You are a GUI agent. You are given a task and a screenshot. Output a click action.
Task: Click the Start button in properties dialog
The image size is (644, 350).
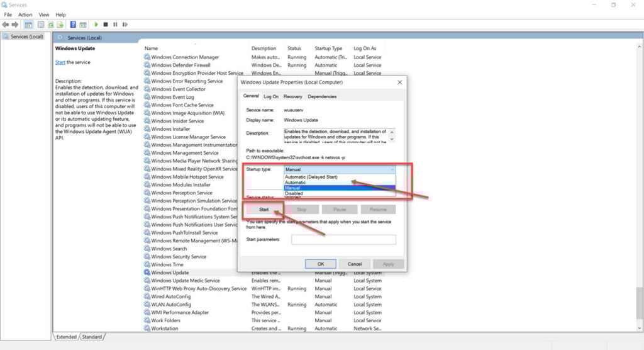[x=264, y=210]
